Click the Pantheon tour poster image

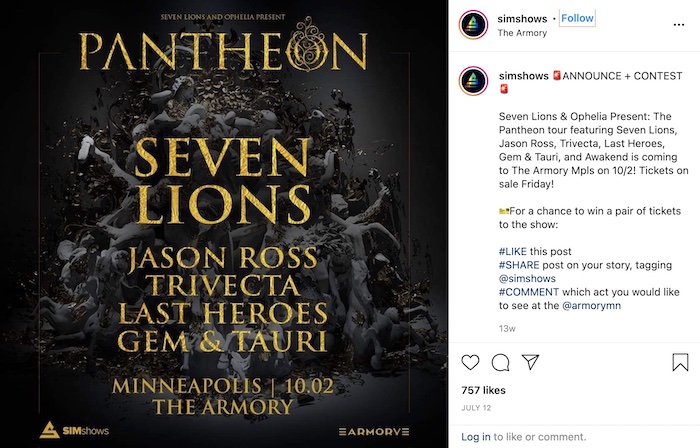(x=224, y=224)
